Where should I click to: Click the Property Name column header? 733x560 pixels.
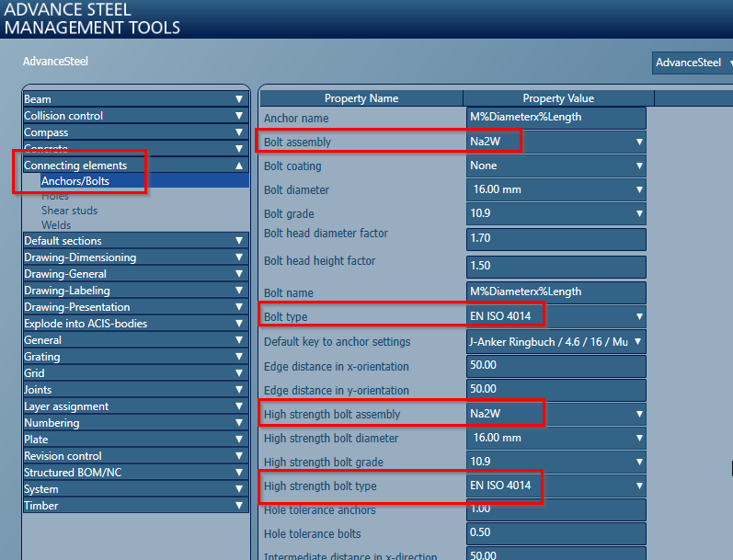pyautogui.click(x=361, y=98)
